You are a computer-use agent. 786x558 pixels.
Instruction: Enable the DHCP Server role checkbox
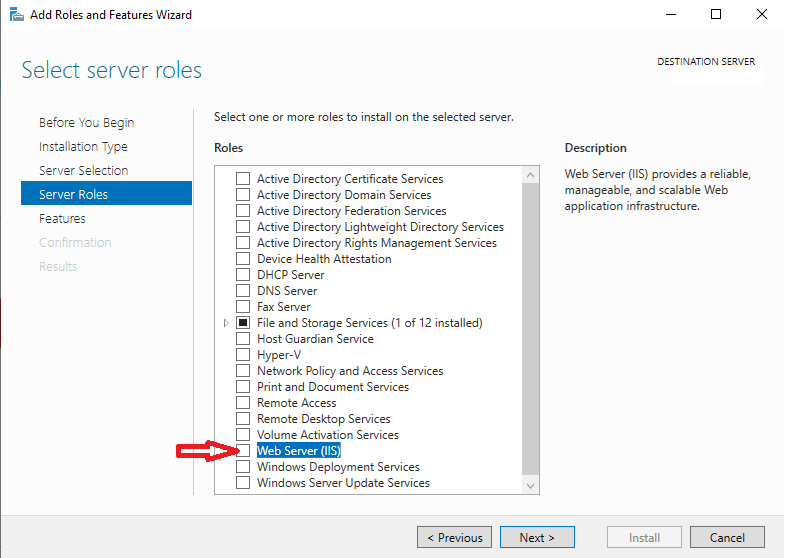[x=243, y=275]
